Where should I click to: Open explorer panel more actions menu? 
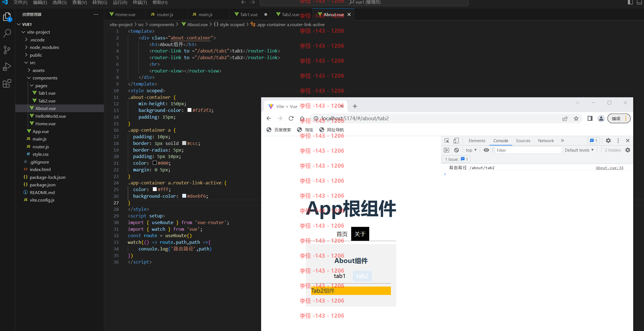[96, 14]
